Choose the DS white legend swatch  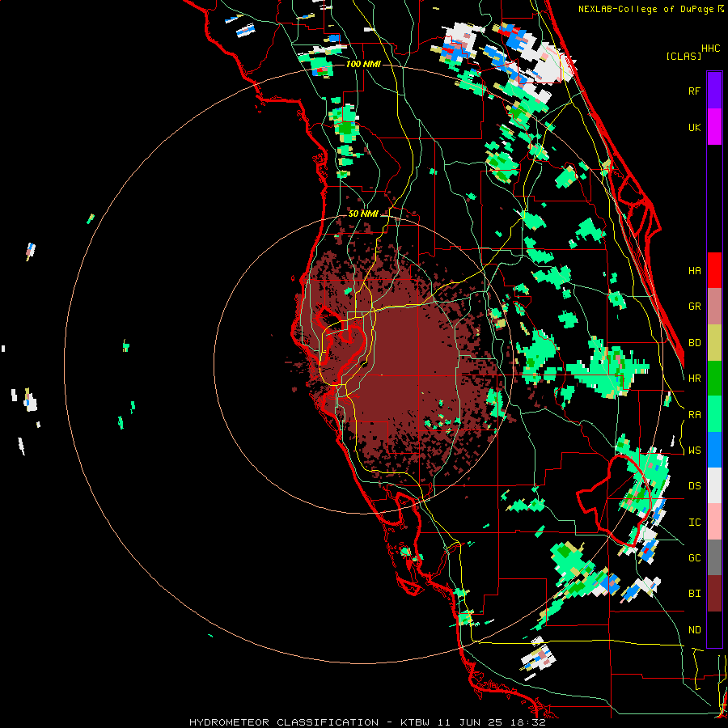point(714,485)
